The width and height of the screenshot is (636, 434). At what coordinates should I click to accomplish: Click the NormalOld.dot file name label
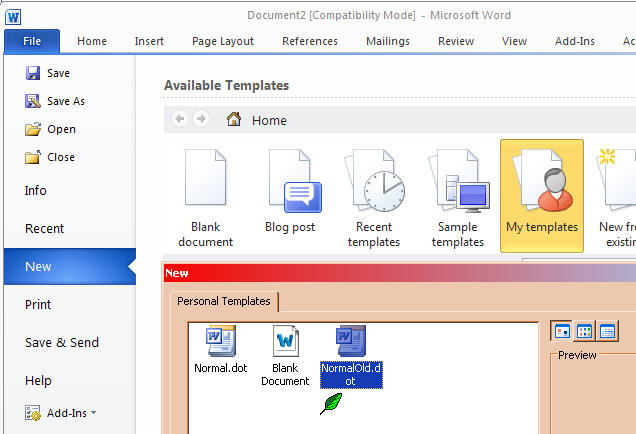(x=351, y=374)
